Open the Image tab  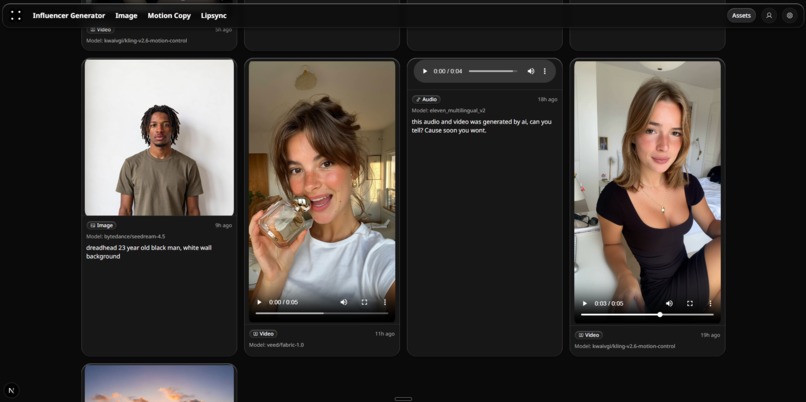point(126,15)
